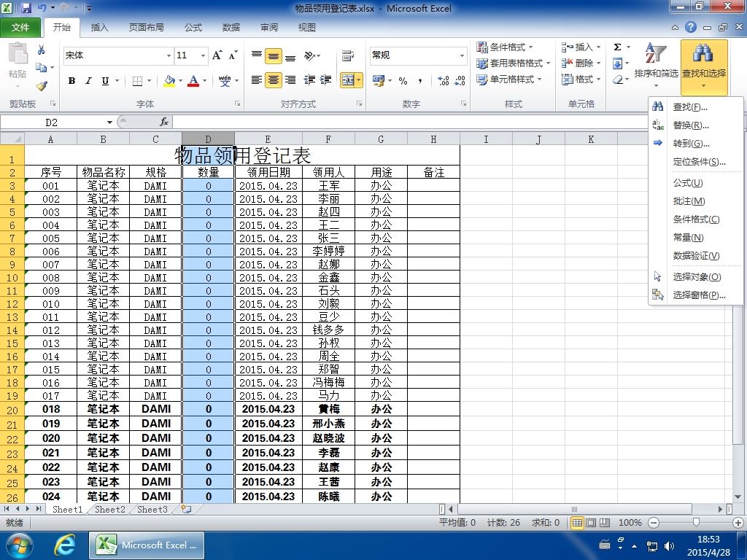The width and height of the screenshot is (747, 560).
Task: Open the font size dropdown
Action: point(203,55)
